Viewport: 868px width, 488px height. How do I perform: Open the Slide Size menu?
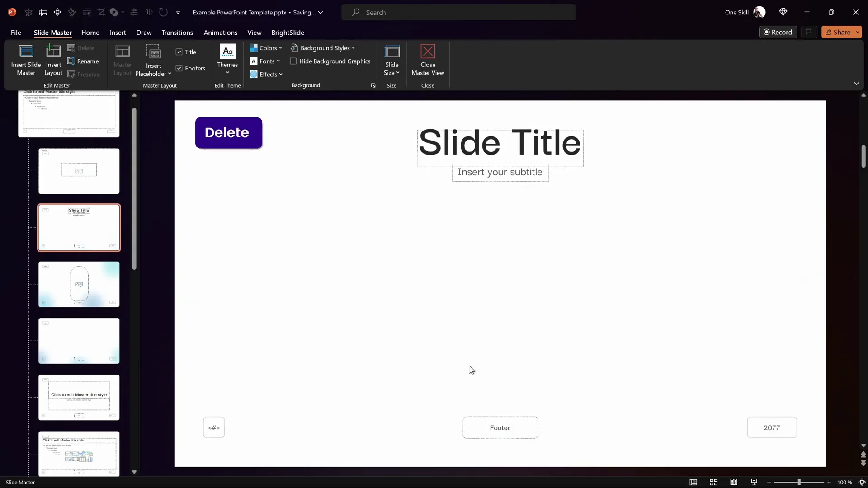pyautogui.click(x=392, y=60)
